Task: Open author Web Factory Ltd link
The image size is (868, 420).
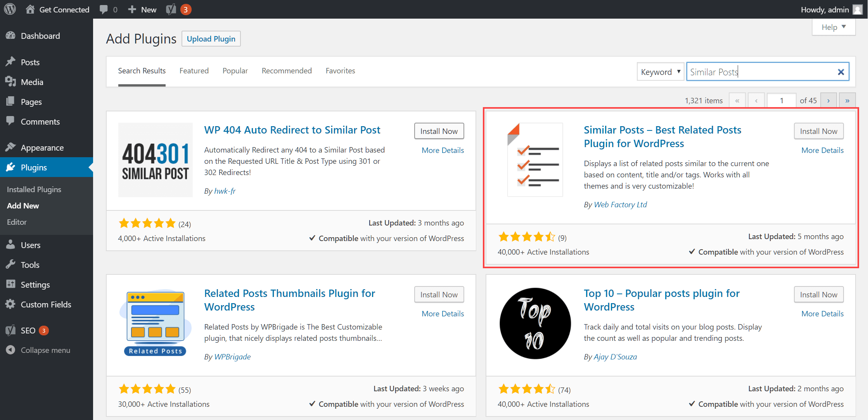Action: 621,205
